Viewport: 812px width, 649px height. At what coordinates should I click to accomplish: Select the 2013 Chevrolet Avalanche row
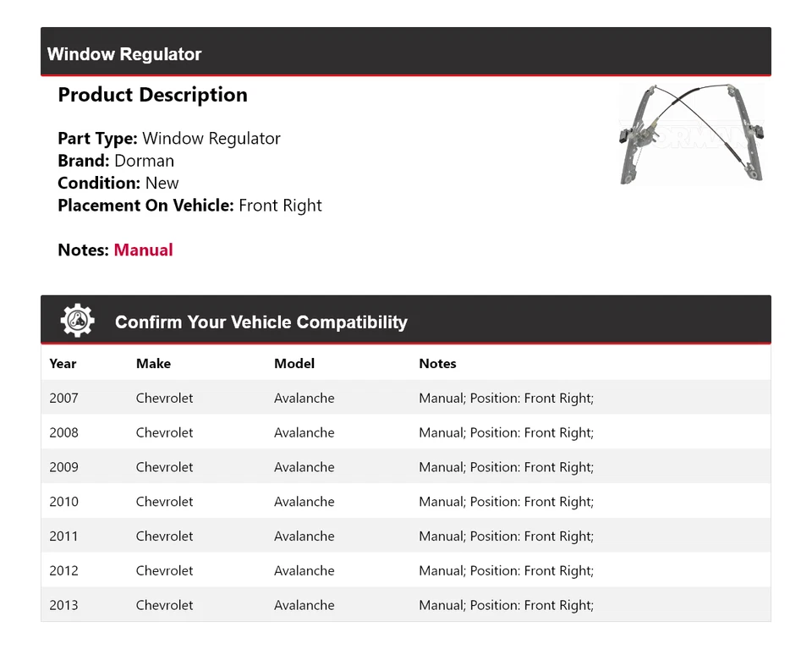[405, 606]
